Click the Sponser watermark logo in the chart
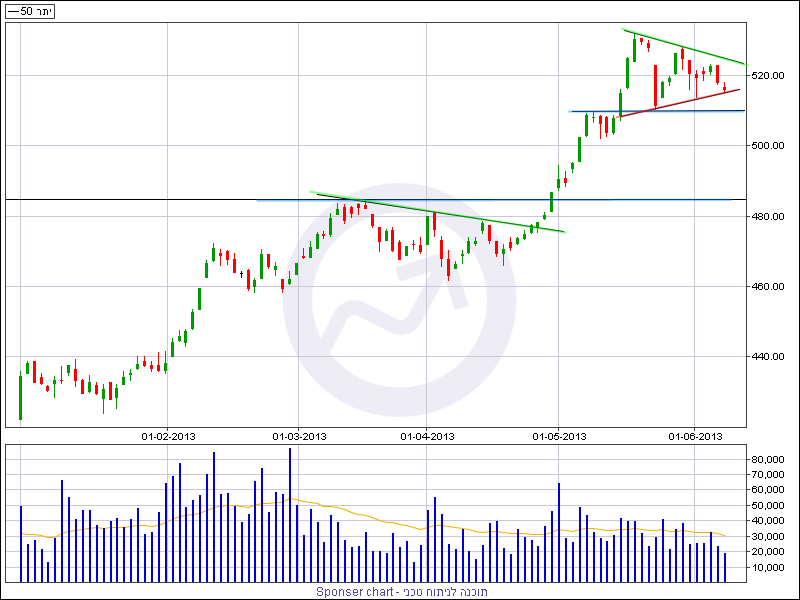 coord(400,300)
